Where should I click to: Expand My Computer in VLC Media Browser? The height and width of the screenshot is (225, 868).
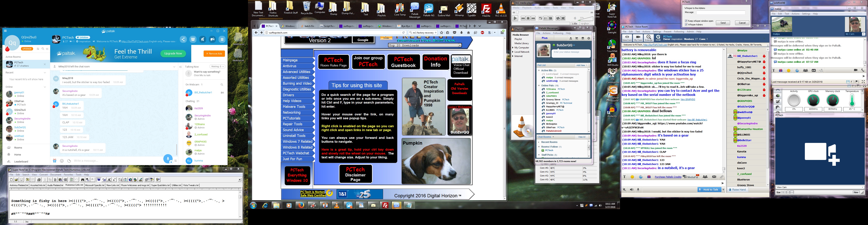(513, 47)
